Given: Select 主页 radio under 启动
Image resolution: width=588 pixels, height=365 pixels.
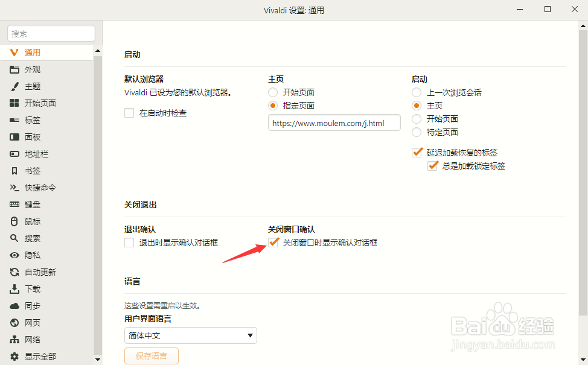Looking at the screenshot, I should (417, 106).
